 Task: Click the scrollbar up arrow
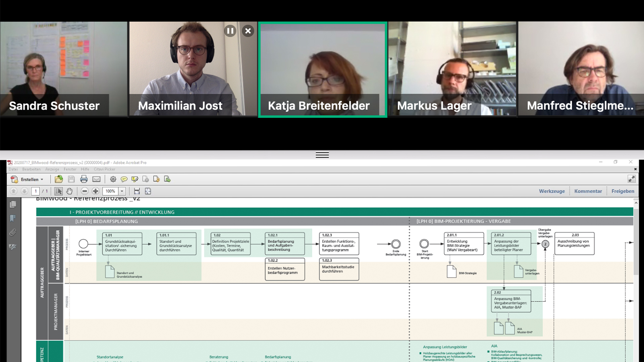636,203
